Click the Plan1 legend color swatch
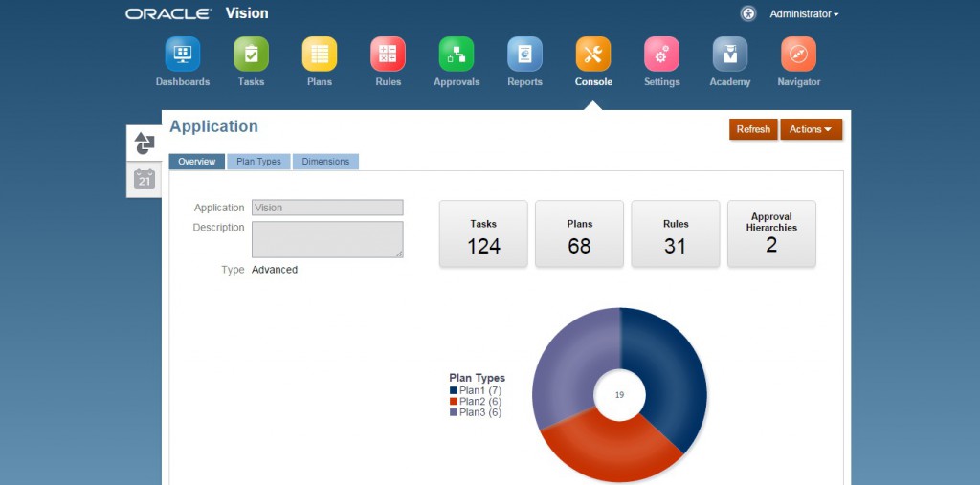 [x=453, y=390]
